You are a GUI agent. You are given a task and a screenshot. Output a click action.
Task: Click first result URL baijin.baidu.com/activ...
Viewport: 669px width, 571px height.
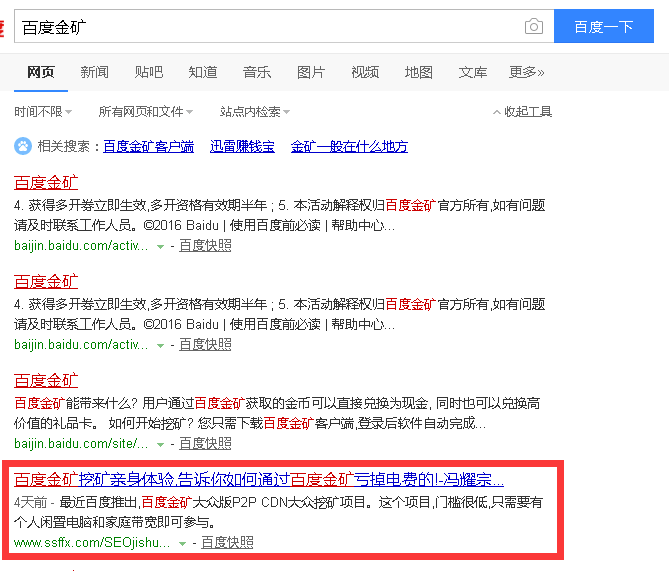point(81,246)
